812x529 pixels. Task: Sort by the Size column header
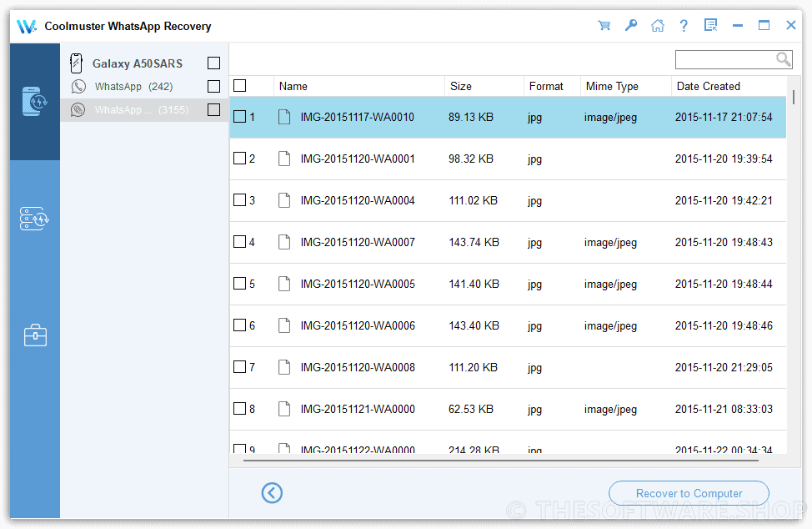click(484, 86)
